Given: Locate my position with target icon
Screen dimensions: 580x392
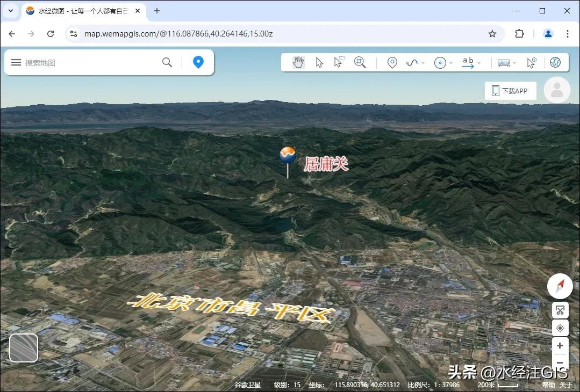Looking at the screenshot, I should [x=560, y=328].
